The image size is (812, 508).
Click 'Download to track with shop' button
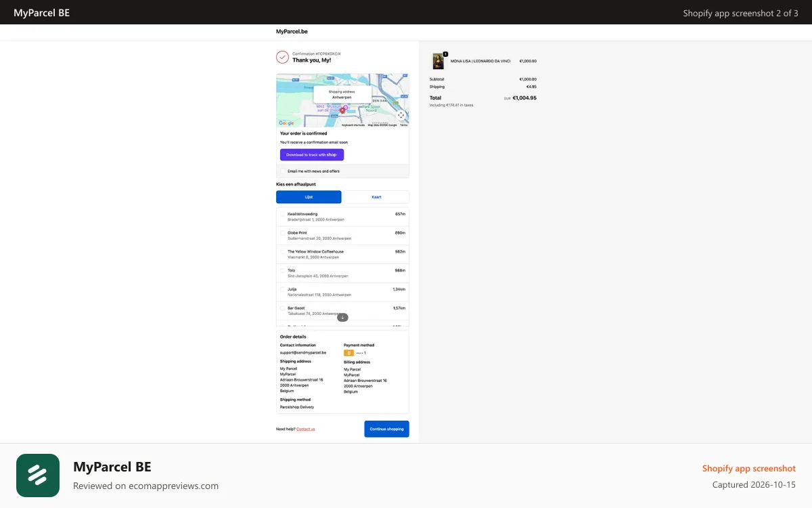(312, 154)
